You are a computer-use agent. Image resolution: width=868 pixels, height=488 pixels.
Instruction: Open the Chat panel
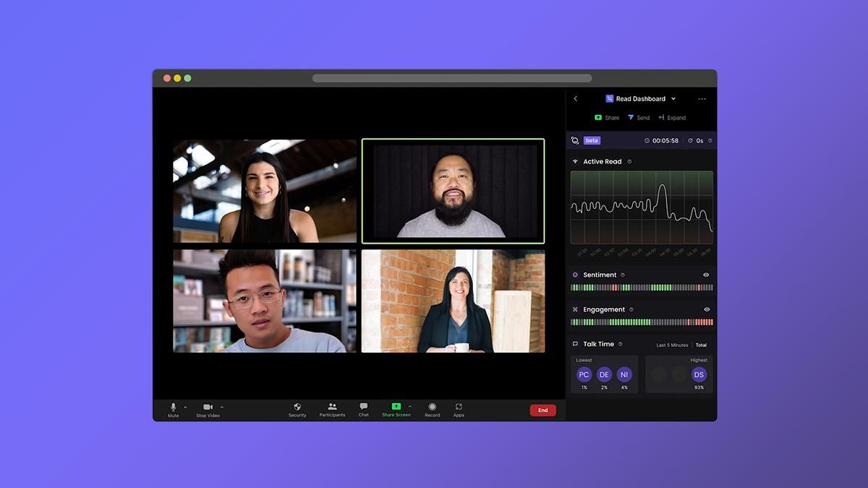pos(363,407)
